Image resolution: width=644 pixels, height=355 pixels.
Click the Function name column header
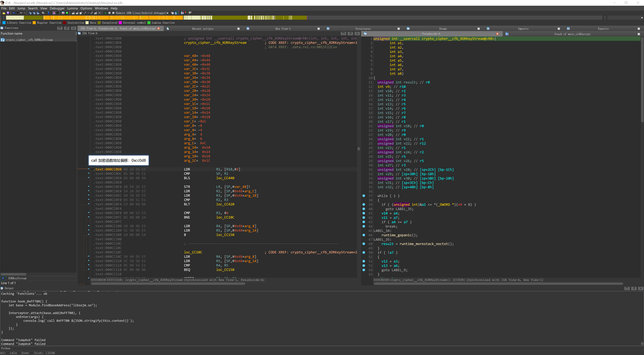point(38,34)
